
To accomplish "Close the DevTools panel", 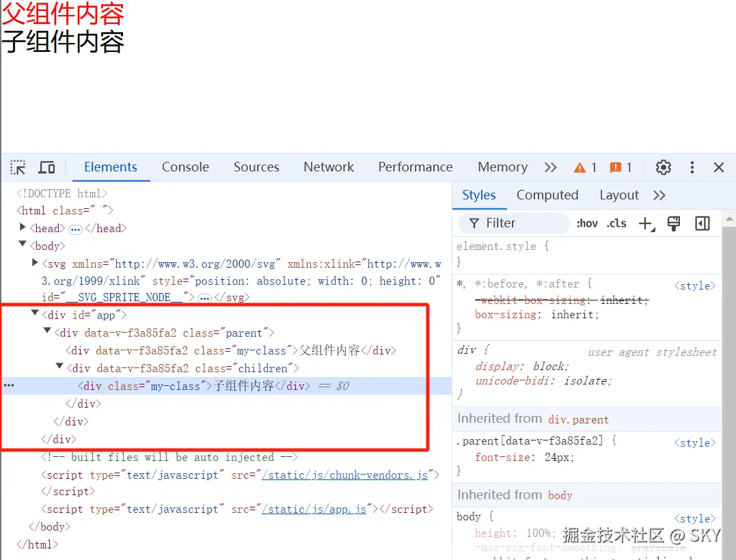I will 719,167.
